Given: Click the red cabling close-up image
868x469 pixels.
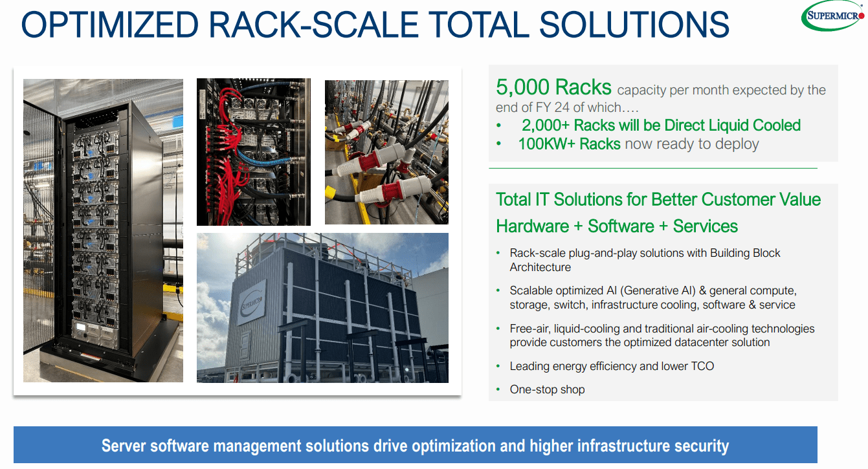Looking at the screenshot, I should click(x=253, y=151).
